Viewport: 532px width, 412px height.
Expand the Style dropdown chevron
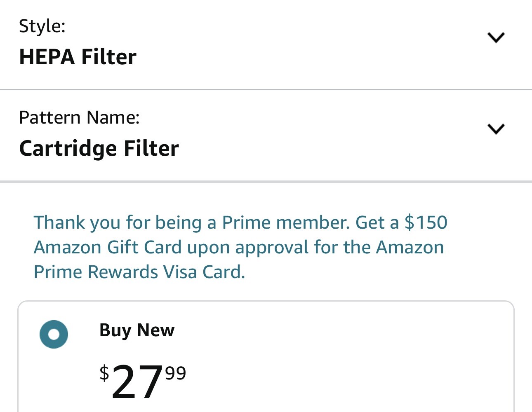496,37
